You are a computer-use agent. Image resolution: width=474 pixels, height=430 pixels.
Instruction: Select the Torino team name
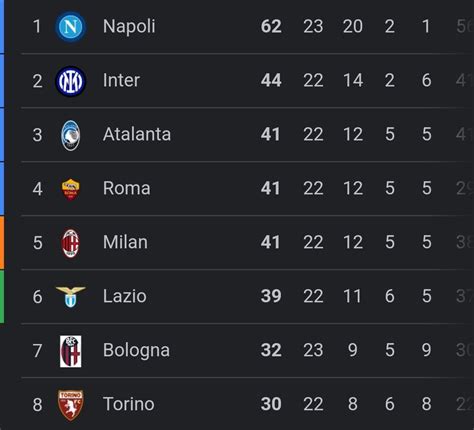(x=129, y=404)
